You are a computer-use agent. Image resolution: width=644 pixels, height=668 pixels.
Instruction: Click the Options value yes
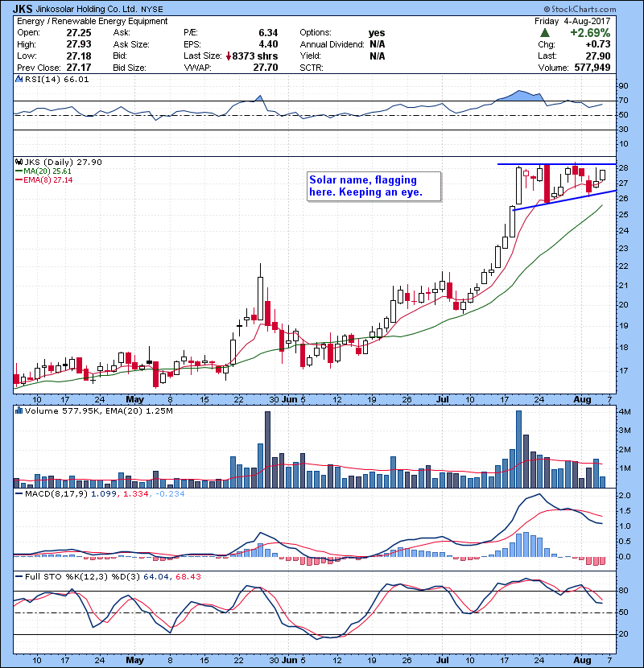377,33
